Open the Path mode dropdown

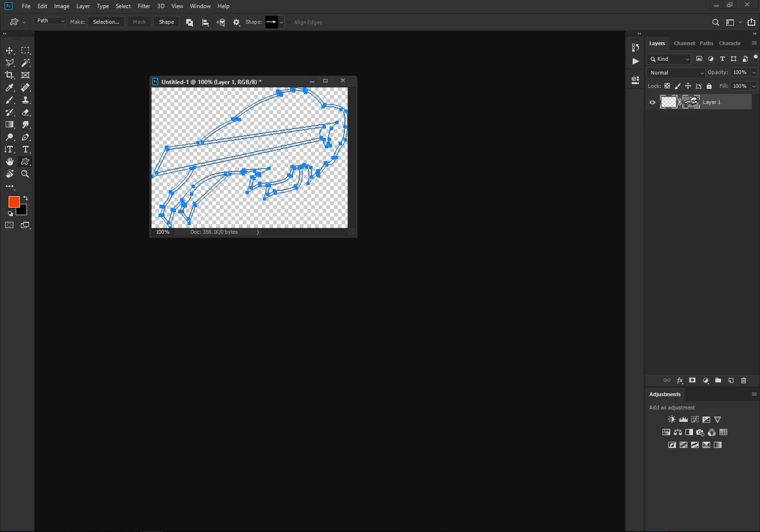pos(50,21)
